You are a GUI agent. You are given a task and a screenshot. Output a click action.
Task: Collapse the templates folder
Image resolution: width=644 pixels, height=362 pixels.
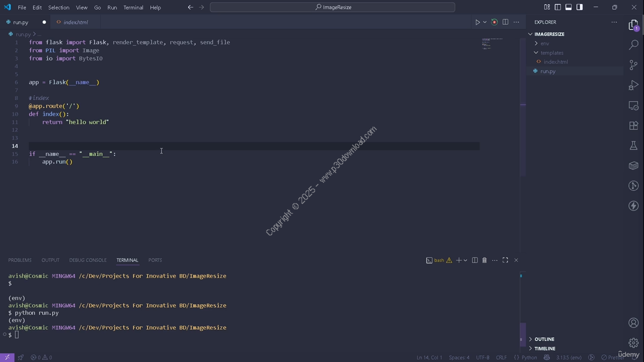click(551, 53)
